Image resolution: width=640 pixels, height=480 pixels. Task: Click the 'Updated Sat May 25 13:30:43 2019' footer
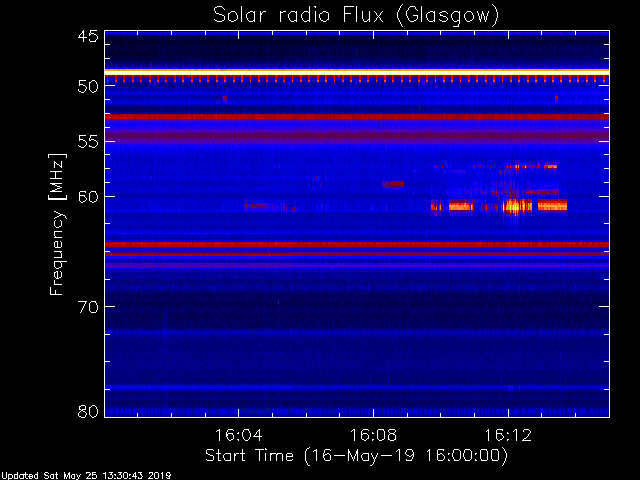coord(86,476)
